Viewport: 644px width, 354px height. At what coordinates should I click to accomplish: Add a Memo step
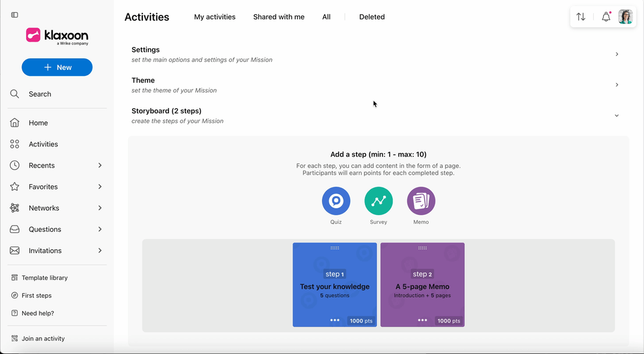pyautogui.click(x=421, y=201)
